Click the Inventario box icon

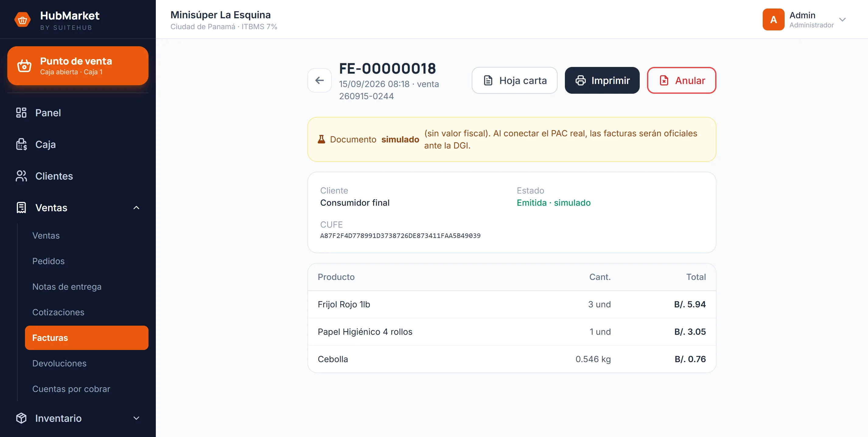pyautogui.click(x=21, y=418)
